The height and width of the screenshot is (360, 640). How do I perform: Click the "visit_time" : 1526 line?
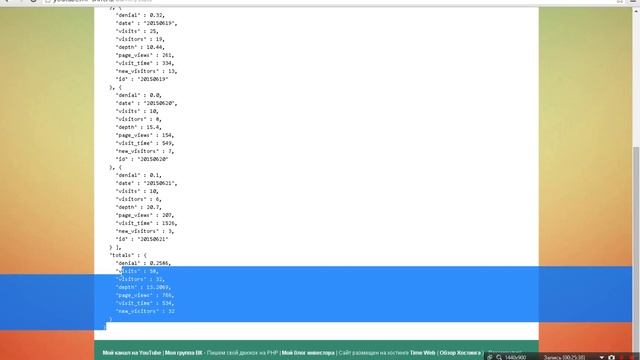coord(147,223)
